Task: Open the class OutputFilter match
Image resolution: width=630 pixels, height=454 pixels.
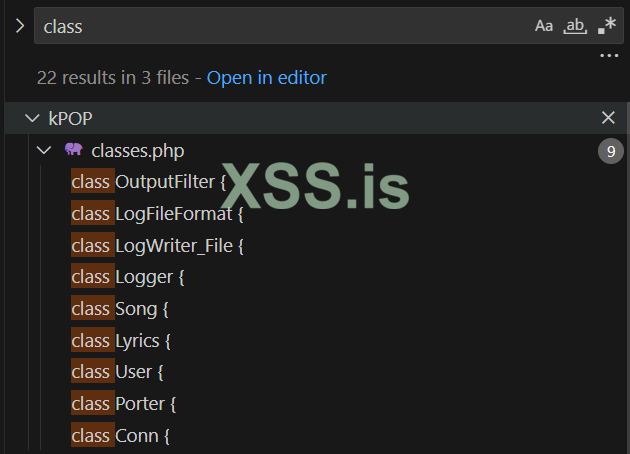Action: 149,182
